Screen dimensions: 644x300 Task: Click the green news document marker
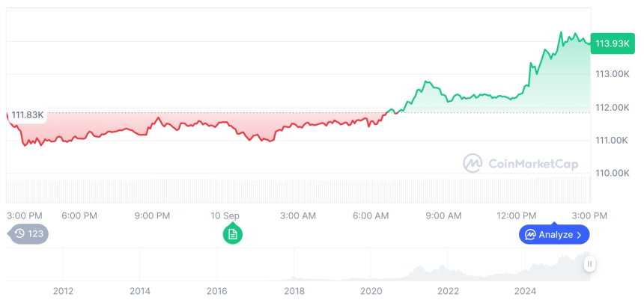(233, 234)
